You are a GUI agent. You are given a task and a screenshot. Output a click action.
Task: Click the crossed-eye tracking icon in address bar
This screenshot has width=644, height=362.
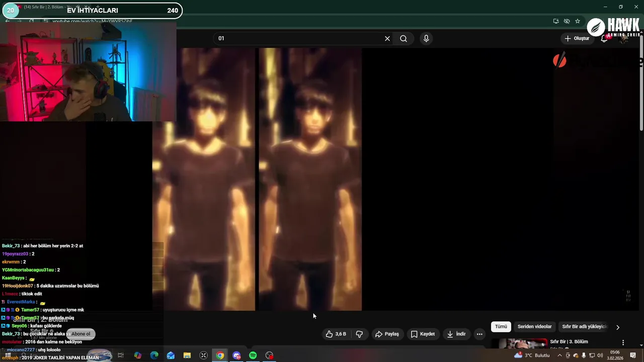tap(567, 21)
